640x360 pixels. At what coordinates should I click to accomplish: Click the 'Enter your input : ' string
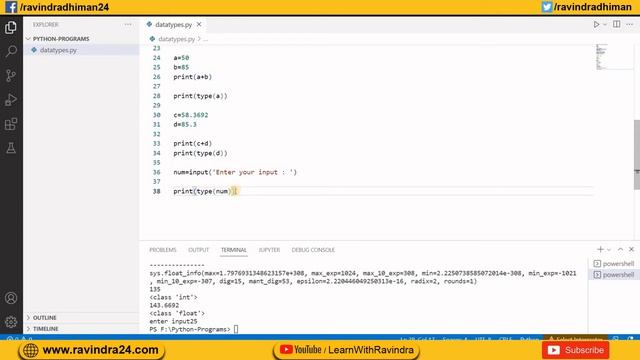click(x=253, y=172)
